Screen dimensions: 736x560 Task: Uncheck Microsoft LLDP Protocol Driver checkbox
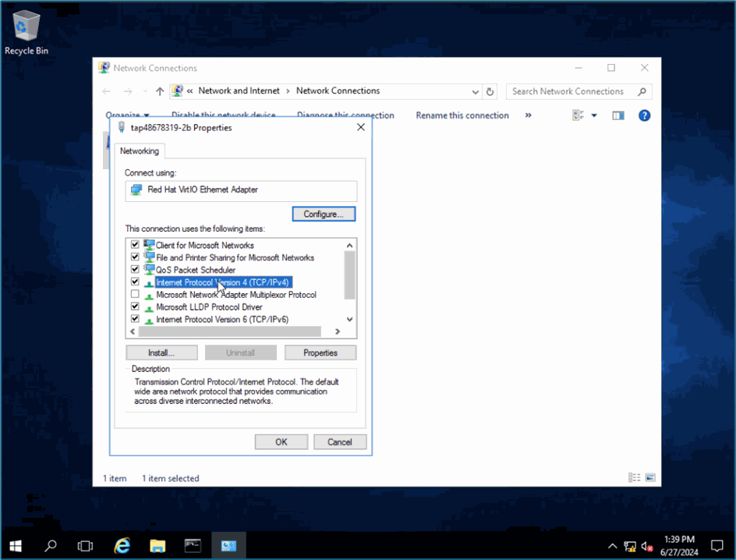[135, 306]
